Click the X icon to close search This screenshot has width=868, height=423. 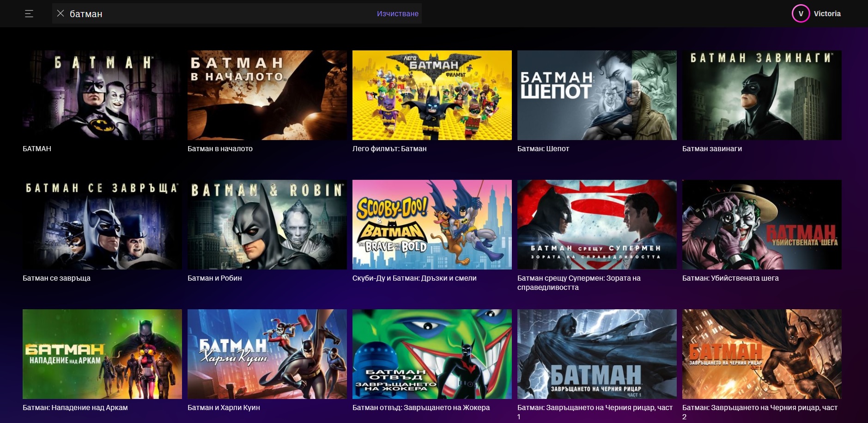61,13
